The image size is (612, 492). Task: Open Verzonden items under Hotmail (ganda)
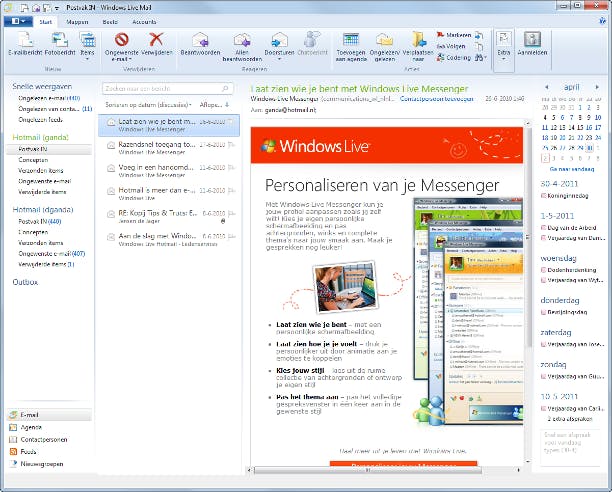pos(41,171)
